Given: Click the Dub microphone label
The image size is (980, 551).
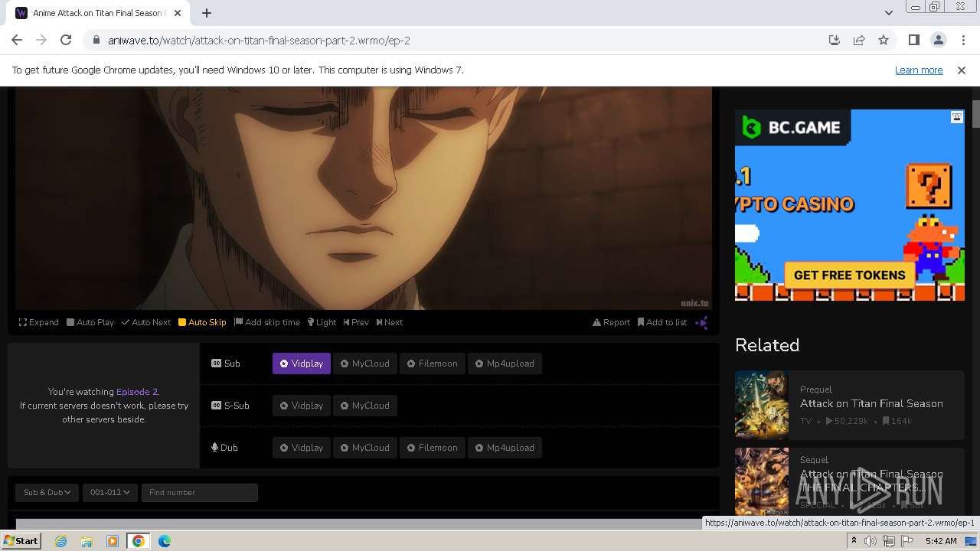Looking at the screenshot, I should click(224, 448).
